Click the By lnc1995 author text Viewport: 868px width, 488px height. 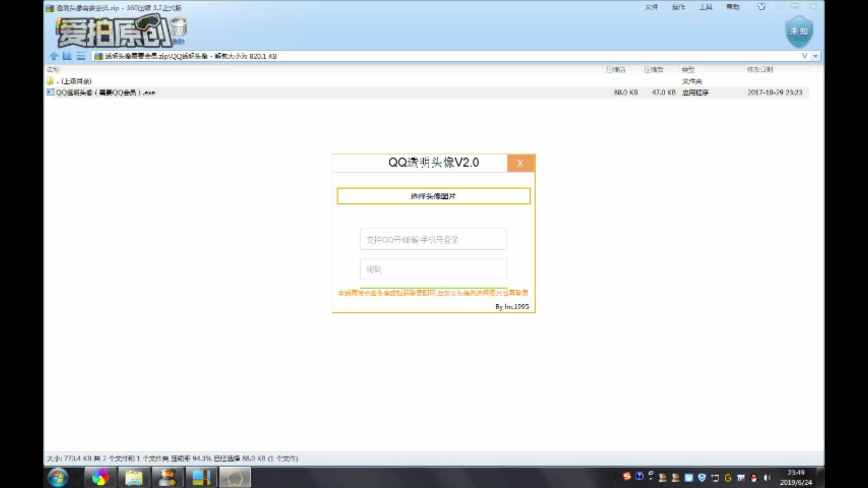tap(512, 306)
